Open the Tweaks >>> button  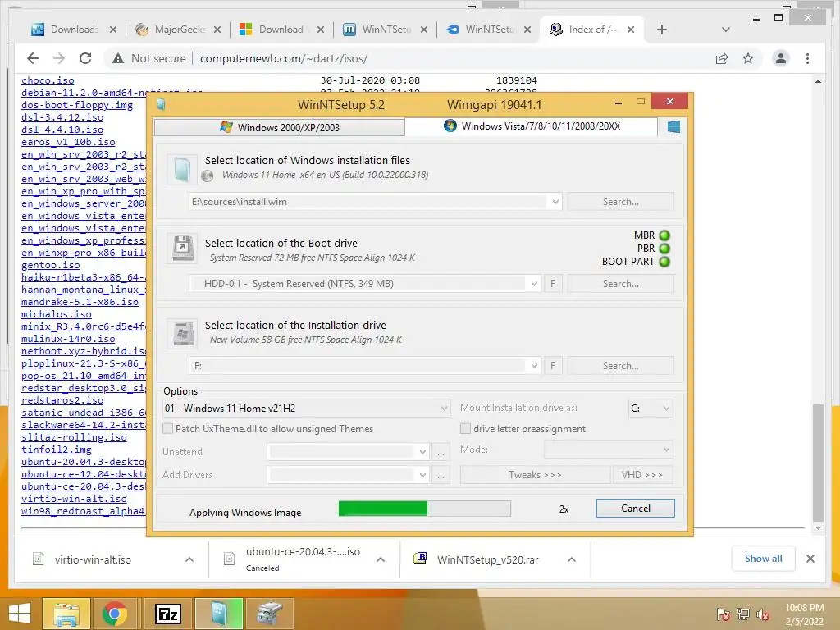coord(535,475)
